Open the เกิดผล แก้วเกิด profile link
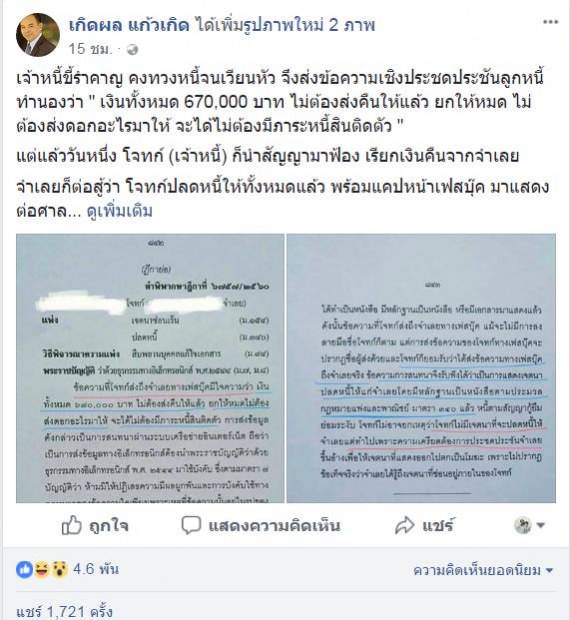This screenshot has height=620, width=570. (x=129, y=25)
